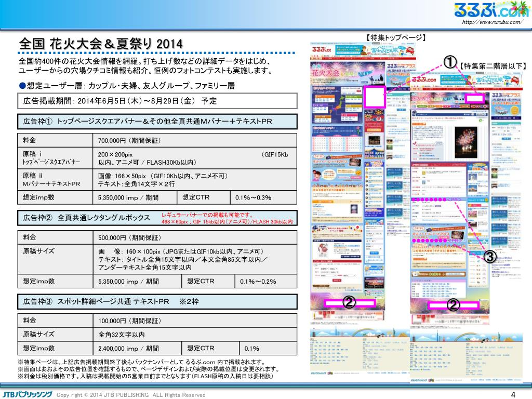Select the 200×200pix size text
532x399 pixels.
(x=115, y=154)
